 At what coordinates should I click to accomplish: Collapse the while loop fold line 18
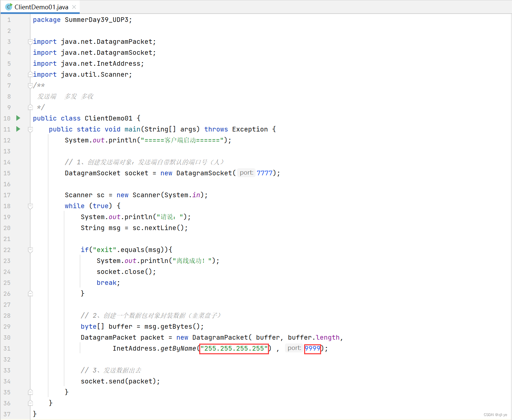point(30,206)
